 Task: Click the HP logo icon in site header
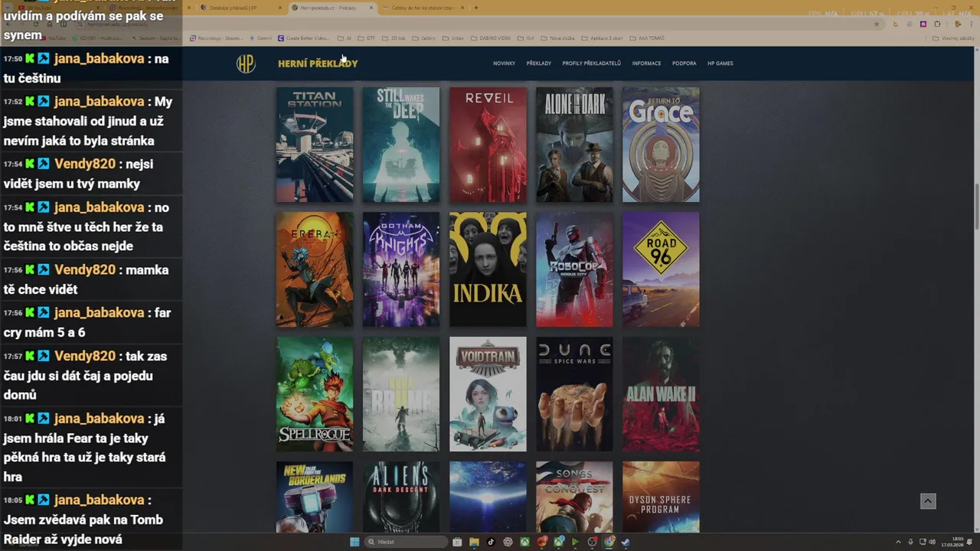coord(246,64)
